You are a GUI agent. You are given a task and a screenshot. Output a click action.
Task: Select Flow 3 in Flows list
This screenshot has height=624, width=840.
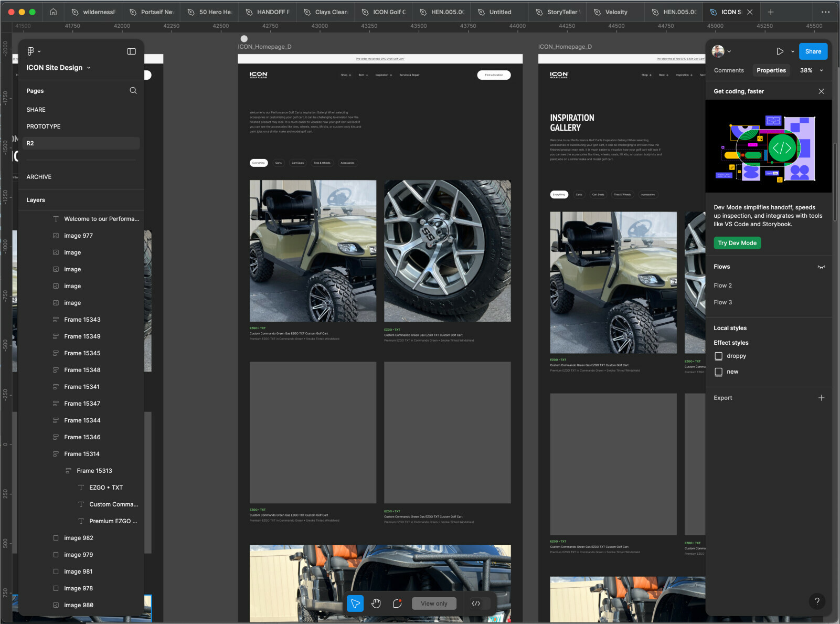click(722, 302)
